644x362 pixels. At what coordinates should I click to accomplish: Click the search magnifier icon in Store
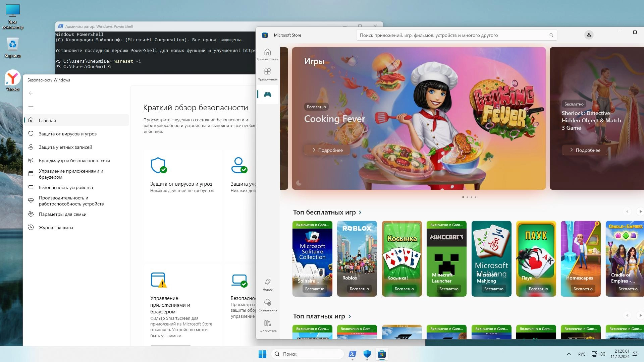[x=551, y=35]
